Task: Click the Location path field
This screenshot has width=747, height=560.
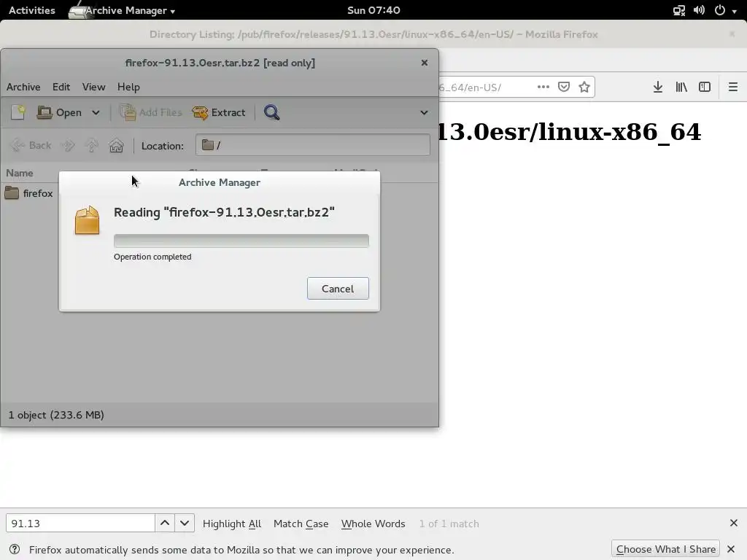Action: coord(312,145)
